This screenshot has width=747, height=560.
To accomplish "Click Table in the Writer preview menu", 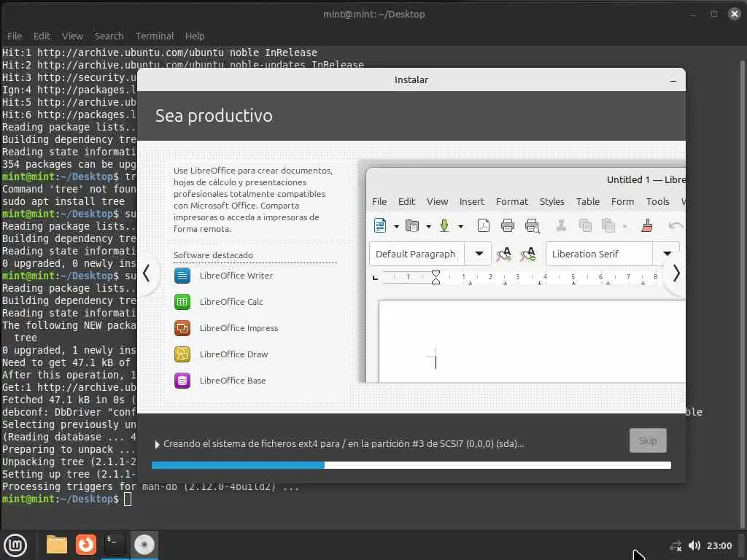I will coord(588,202).
